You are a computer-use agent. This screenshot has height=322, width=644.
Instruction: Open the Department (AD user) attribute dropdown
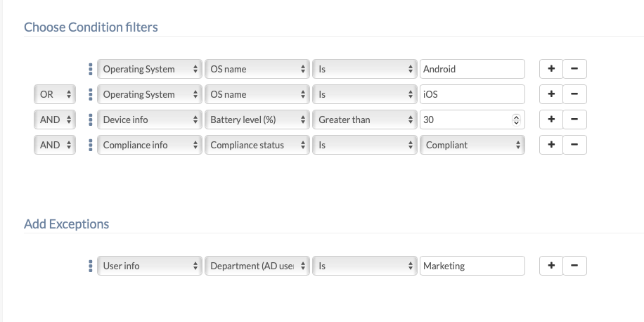click(x=257, y=266)
